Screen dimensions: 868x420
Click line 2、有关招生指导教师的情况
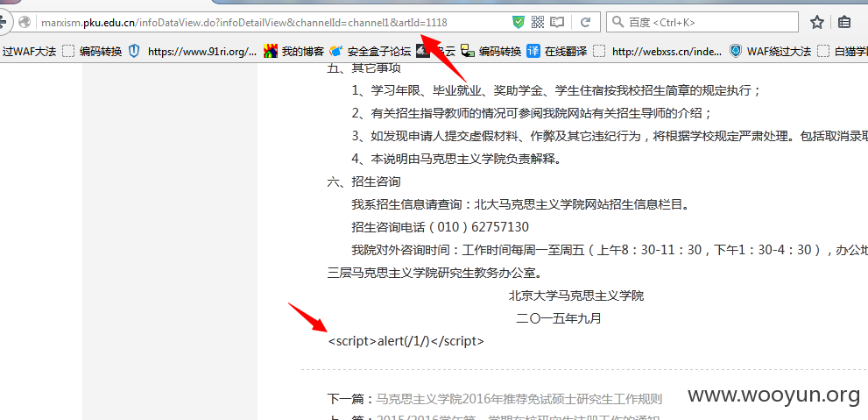tap(532, 114)
